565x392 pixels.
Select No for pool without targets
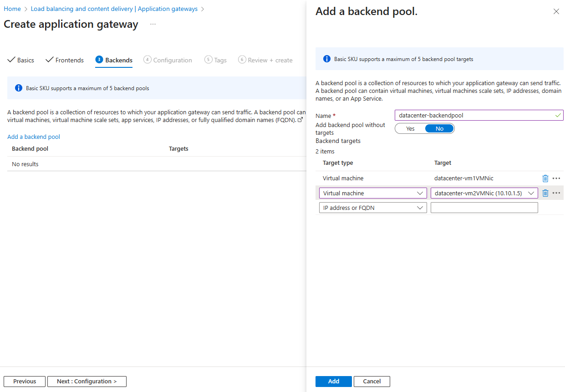439,129
